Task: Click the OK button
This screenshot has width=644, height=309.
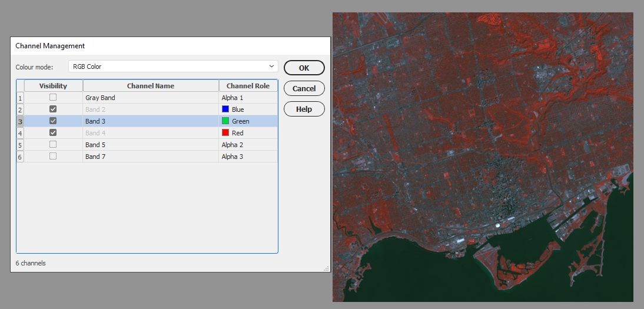Action: click(304, 68)
